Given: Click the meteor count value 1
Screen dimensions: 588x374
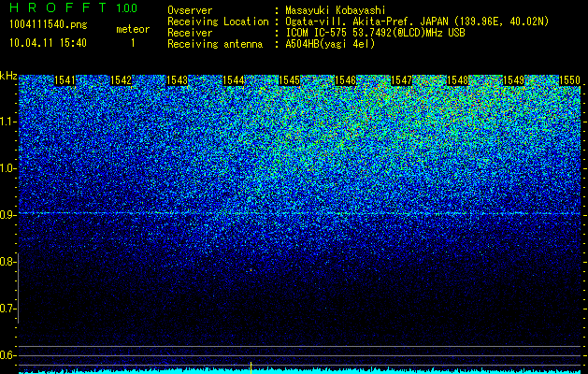Looking at the screenshot, I should click(133, 43).
